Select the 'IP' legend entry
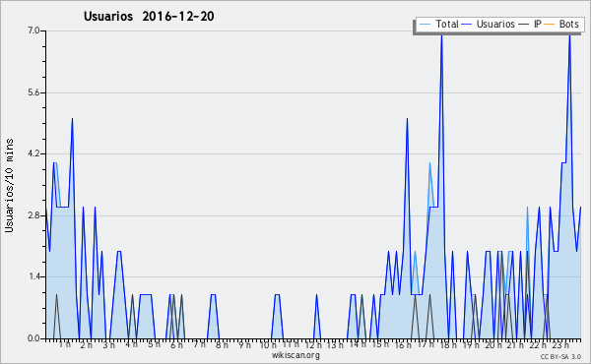Viewport: 591px width, 364px height. (538, 25)
